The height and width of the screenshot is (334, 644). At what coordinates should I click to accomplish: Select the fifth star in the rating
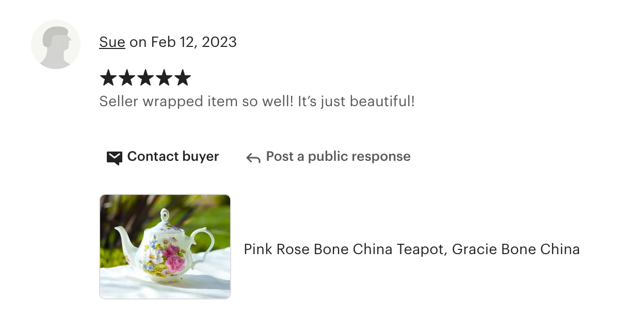183,78
